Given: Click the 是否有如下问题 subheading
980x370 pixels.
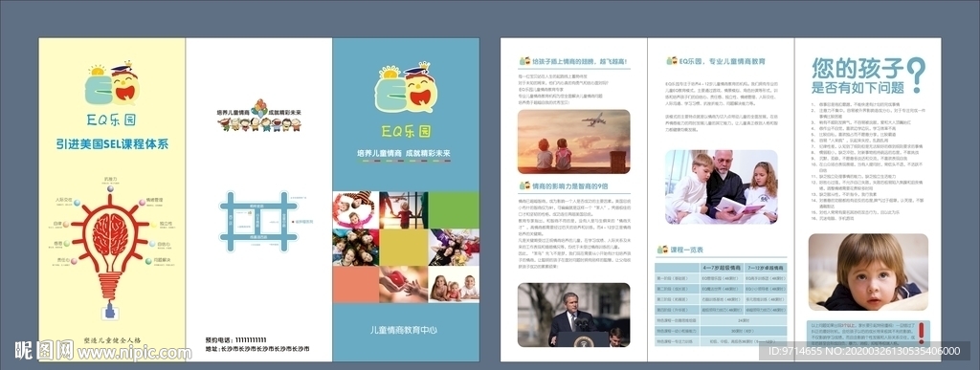Looking at the screenshot, I should tap(857, 87).
